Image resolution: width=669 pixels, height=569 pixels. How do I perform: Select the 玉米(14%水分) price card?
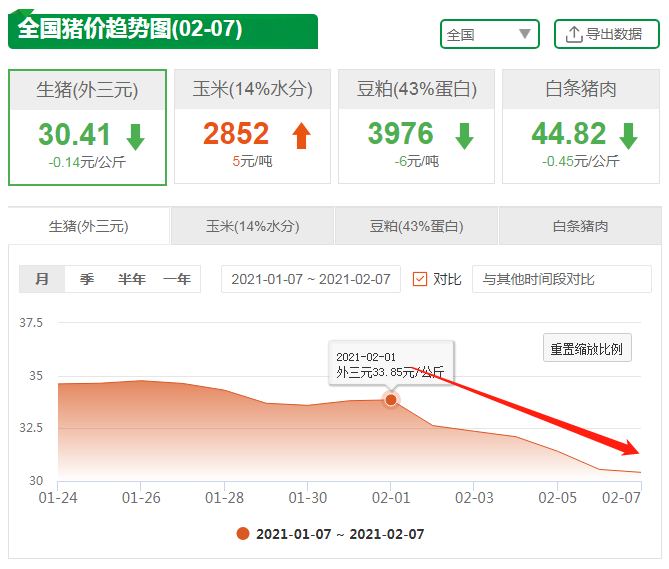click(253, 127)
